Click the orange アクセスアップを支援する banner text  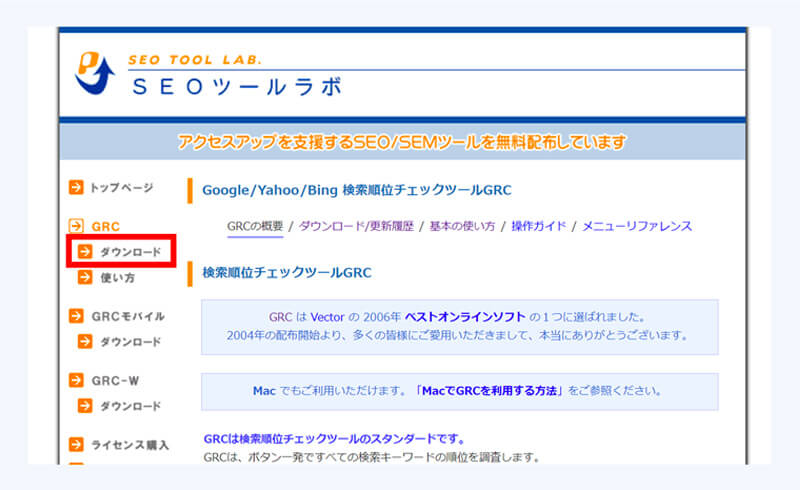click(x=402, y=142)
